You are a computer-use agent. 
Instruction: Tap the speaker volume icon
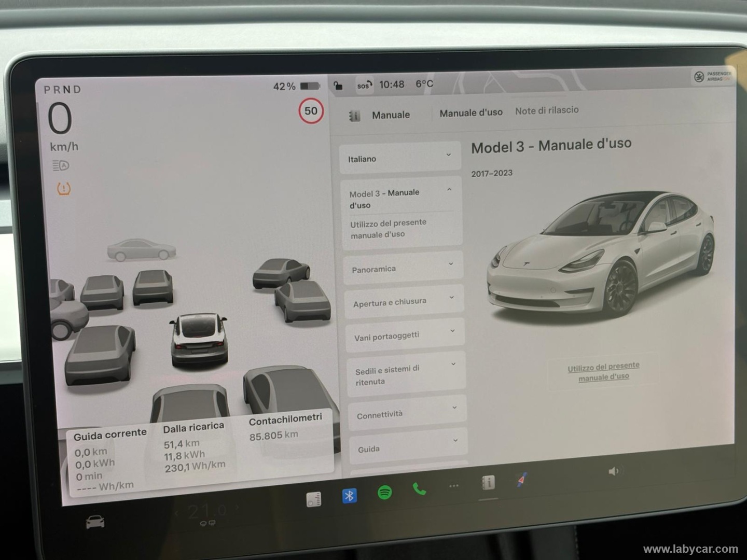(x=614, y=471)
